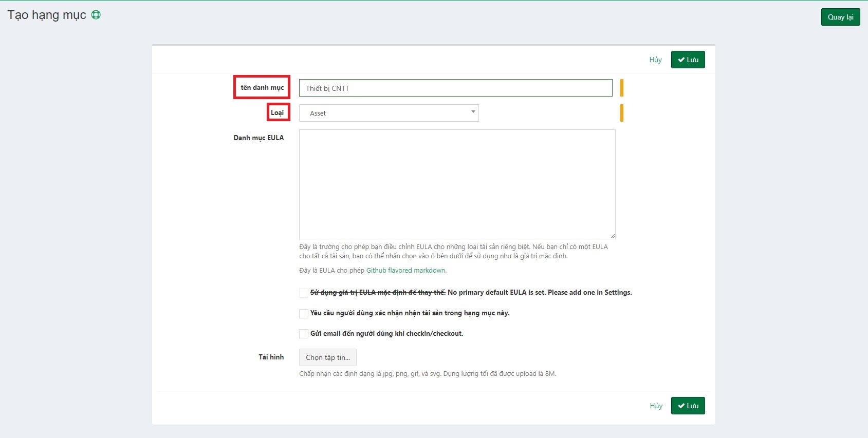Click the bottom Hủy link

pos(656,406)
